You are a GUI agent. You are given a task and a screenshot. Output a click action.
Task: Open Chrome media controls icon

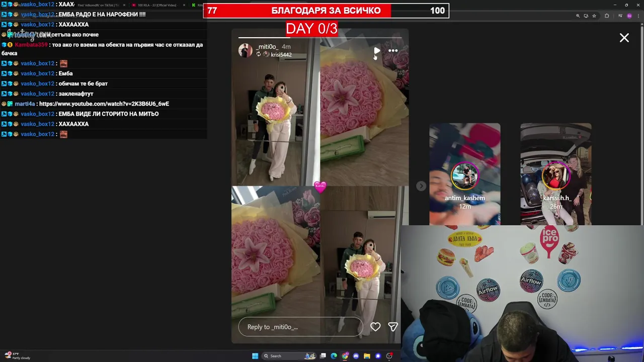(621, 16)
